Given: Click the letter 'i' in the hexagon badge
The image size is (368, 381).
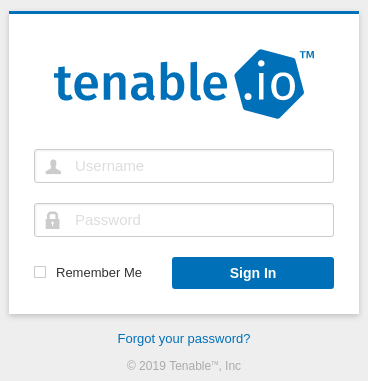Looking at the screenshot, I should [261, 80].
